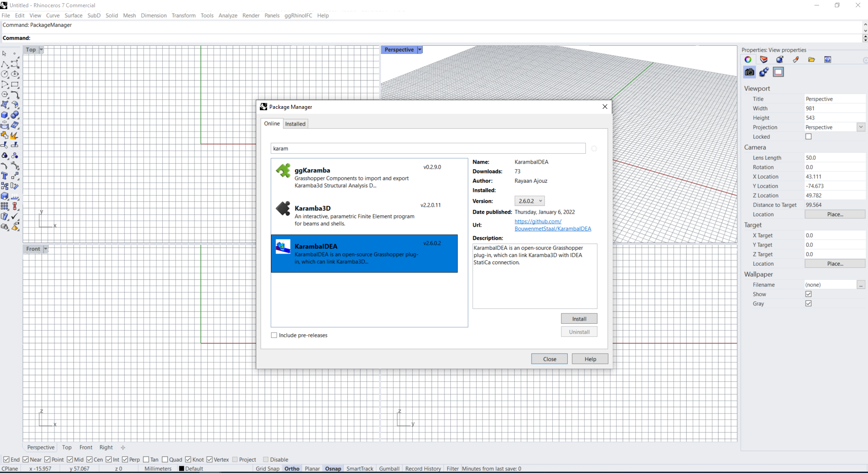Open the Top viewport title dropdown arrow
868x473 pixels.
41,49
